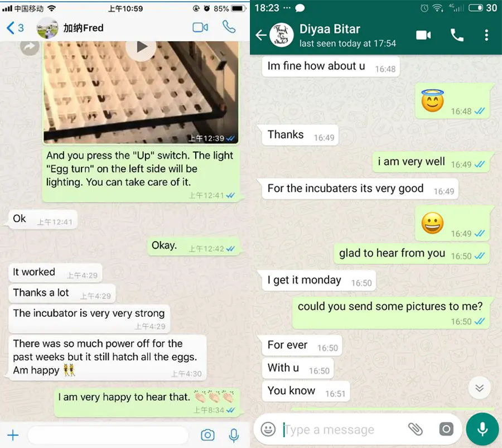This screenshot has width=502, height=448.
Task: Open 加纳Fred contact profile picture
Action: click(47, 28)
